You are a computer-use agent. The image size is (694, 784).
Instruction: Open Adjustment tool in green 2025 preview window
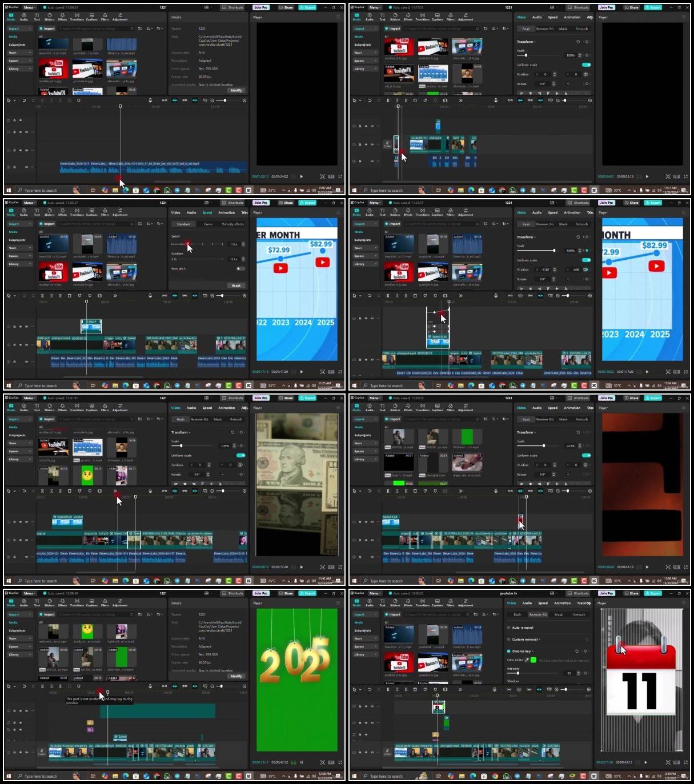point(120,602)
